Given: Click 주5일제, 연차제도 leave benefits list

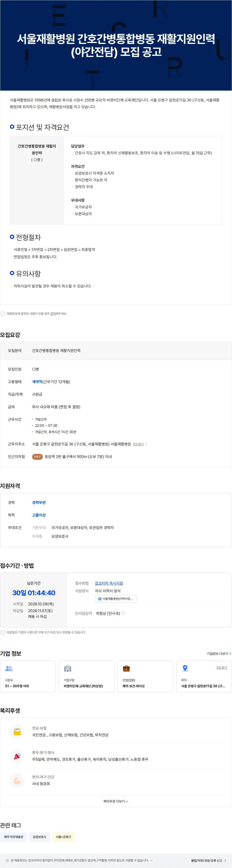Looking at the screenshot, I should [x=90, y=759].
